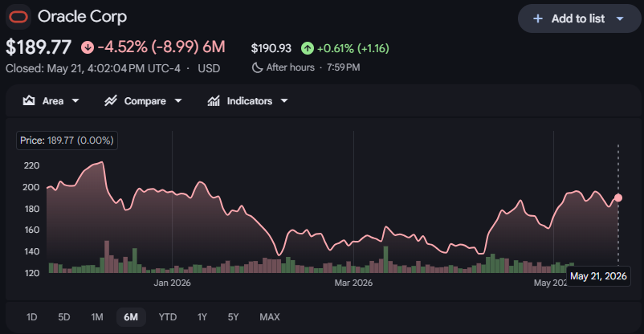The width and height of the screenshot is (644, 334).
Task: Select the 5D time range tab
Action: (x=64, y=317)
